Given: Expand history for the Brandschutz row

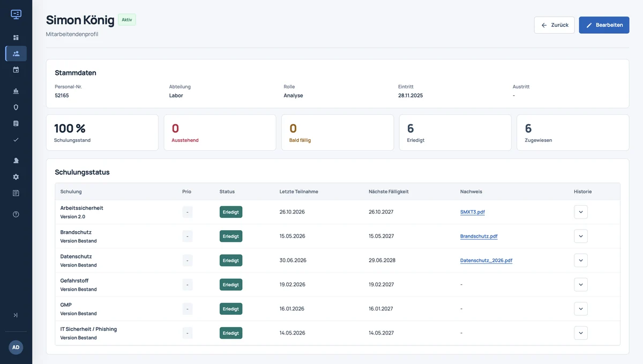Looking at the screenshot, I should pos(581,236).
